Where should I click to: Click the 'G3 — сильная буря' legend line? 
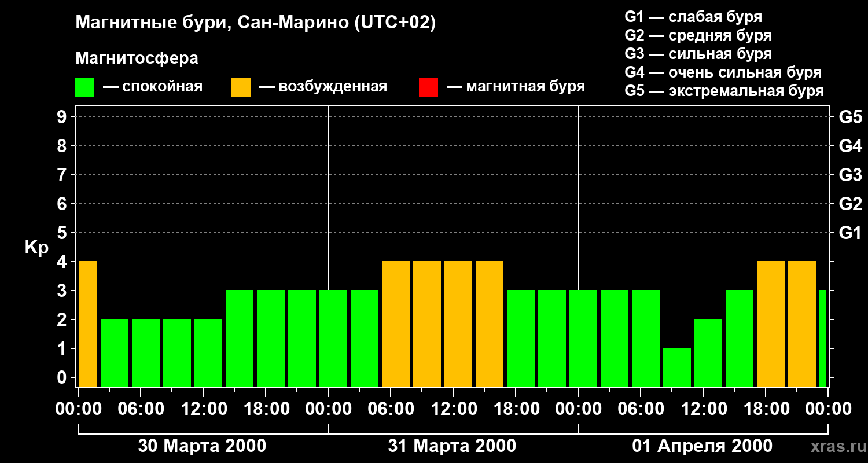pos(698,54)
